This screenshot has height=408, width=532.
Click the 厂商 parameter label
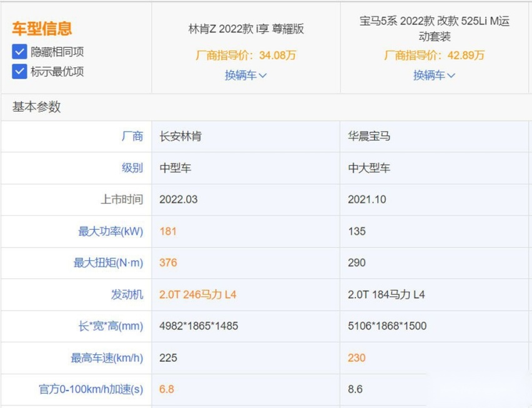(132, 136)
